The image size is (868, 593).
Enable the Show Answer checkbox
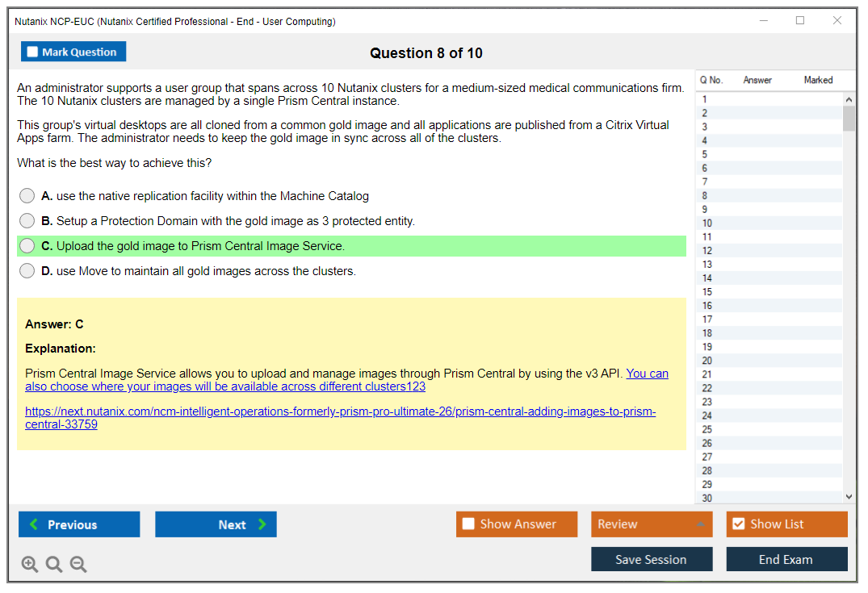[x=468, y=524]
